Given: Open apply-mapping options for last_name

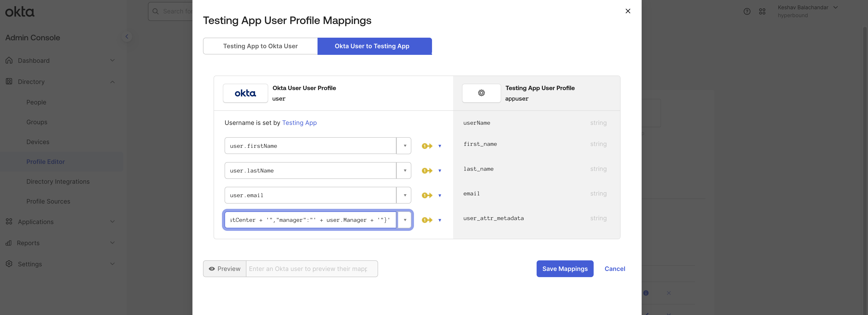Looking at the screenshot, I should point(440,171).
